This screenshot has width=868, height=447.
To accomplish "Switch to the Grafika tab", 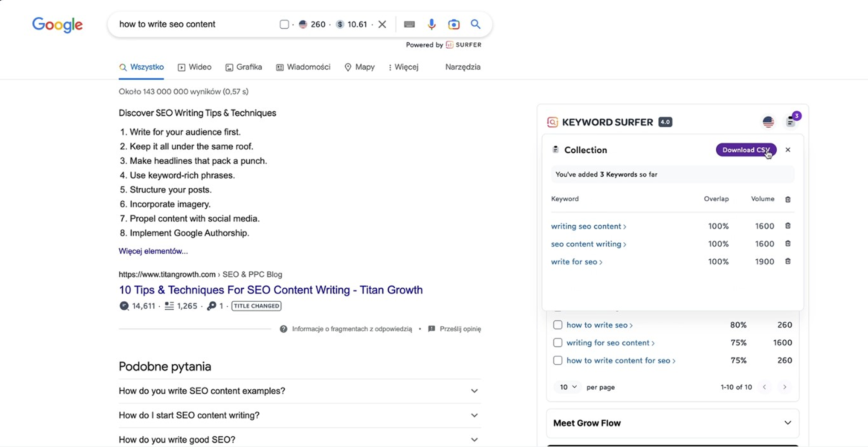I will [244, 67].
